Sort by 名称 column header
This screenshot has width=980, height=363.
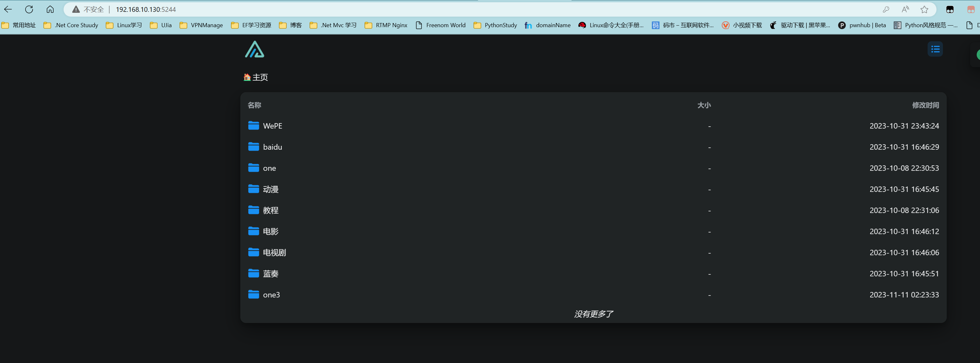255,105
